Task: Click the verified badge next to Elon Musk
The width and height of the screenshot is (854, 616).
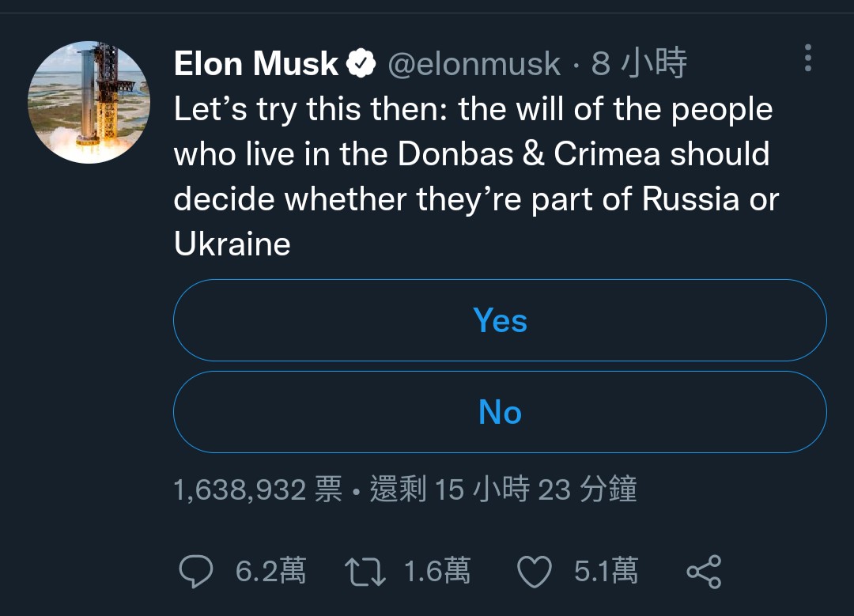Action: tap(361, 64)
